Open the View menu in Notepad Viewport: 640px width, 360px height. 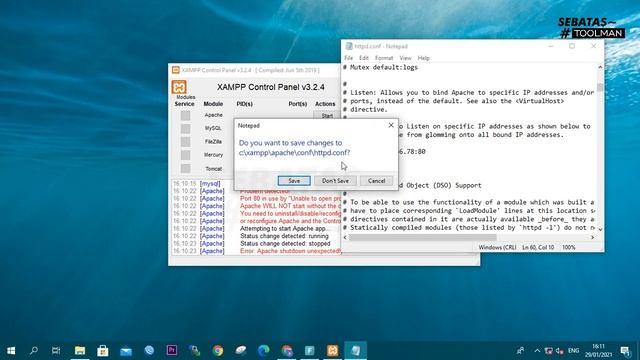[405, 58]
